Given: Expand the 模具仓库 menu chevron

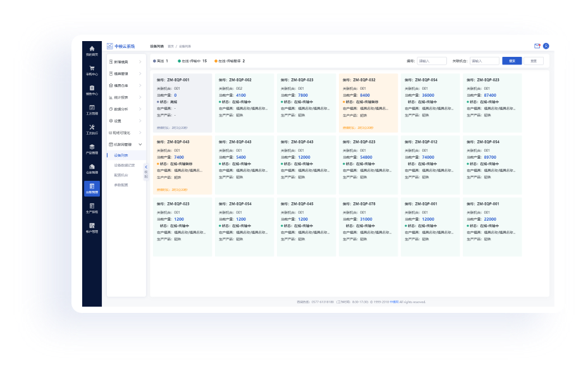Looking at the screenshot, I should [140, 85].
